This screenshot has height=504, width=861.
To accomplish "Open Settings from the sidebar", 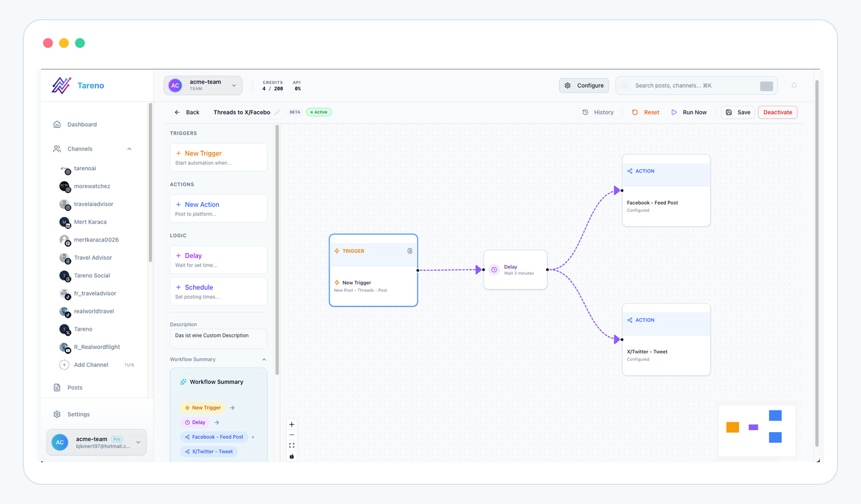I will pyautogui.click(x=78, y=414).
